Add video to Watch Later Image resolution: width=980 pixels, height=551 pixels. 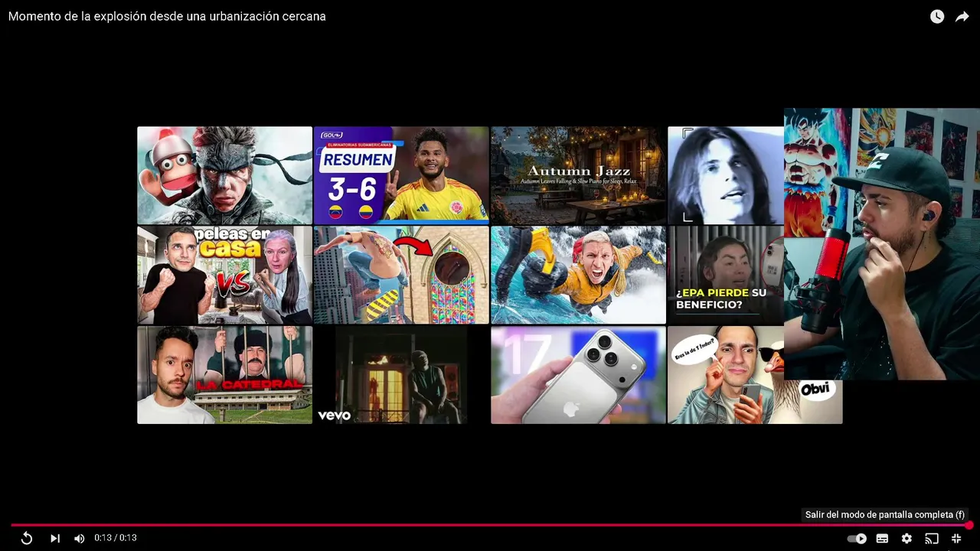(x=937, y=16)
